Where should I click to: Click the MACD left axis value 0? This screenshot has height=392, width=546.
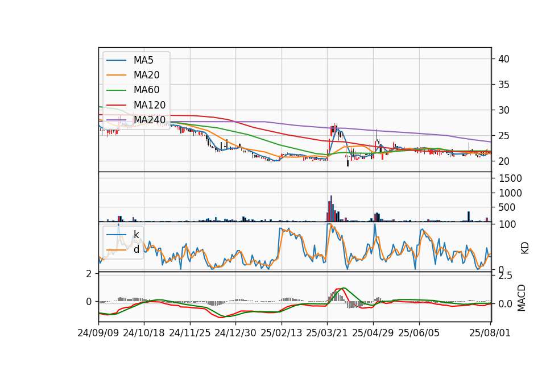(89, 302)
